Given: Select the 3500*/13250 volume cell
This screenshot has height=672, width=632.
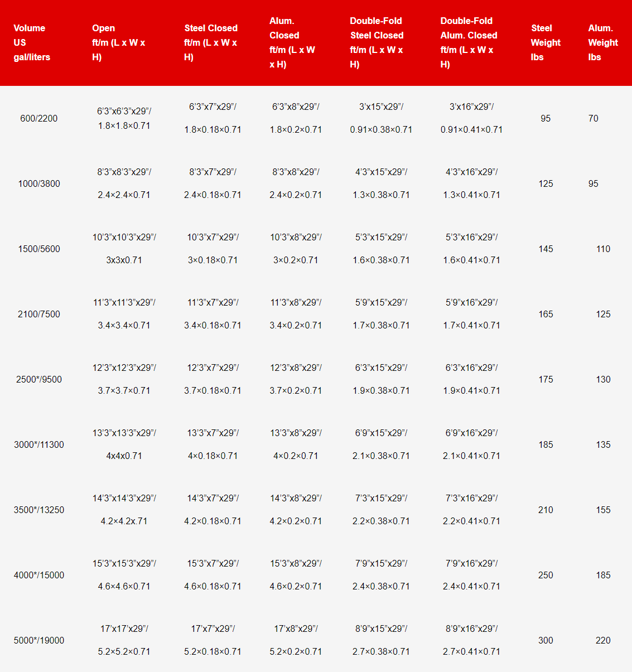Looking at the screenshot, I should pos(39,510).
